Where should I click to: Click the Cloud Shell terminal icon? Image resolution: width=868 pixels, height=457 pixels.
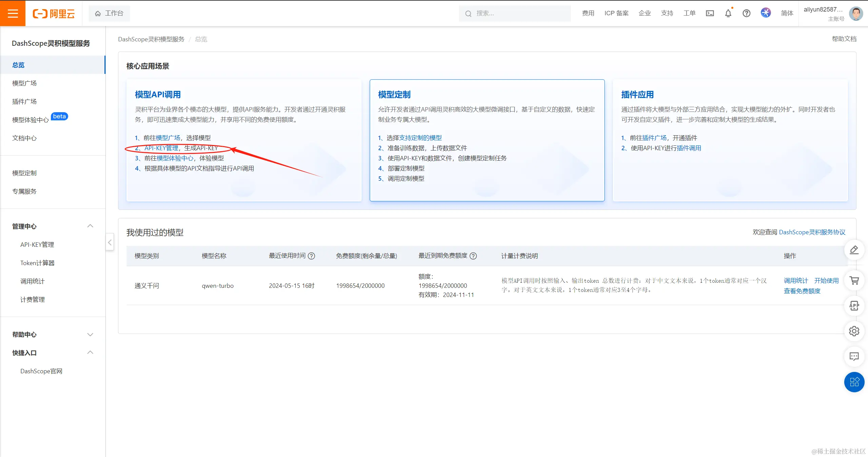710,13
